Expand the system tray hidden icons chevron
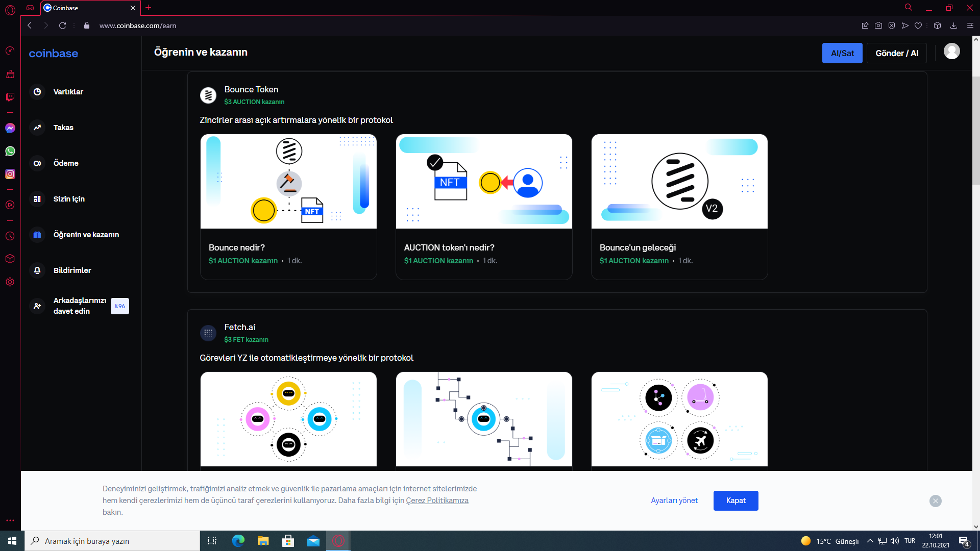The width and height of the screenshot is (980, 551). click(870, 541)
